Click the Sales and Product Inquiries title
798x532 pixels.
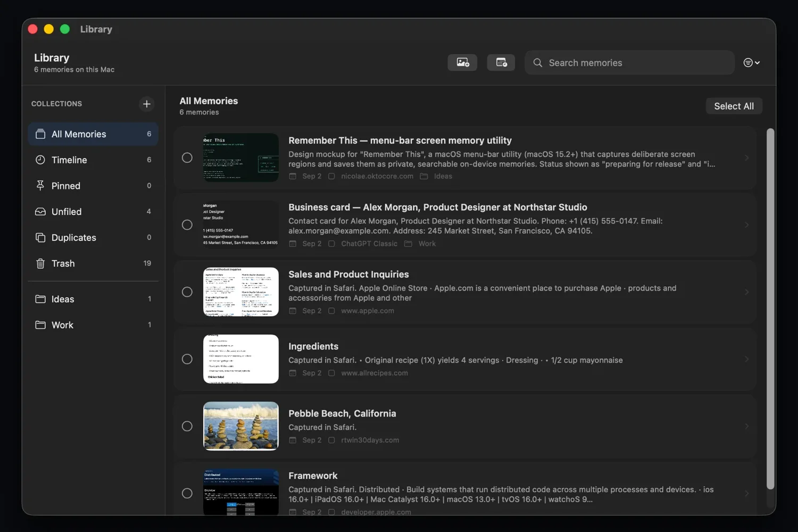(348, 275)
